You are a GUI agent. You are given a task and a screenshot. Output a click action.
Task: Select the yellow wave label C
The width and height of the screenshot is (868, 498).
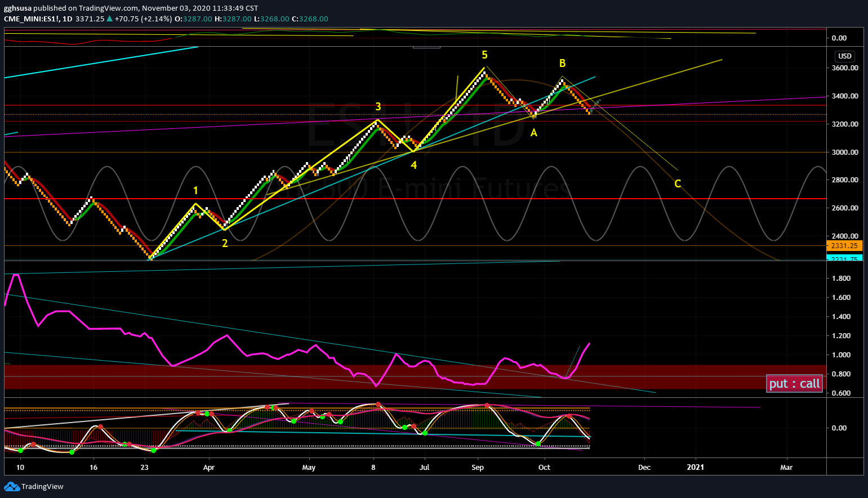coord(678,184)
